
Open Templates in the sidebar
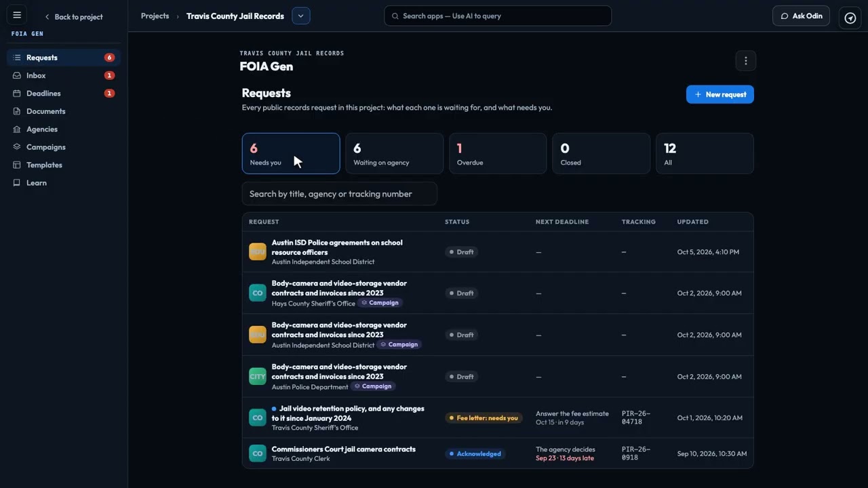tap(64, 165)
